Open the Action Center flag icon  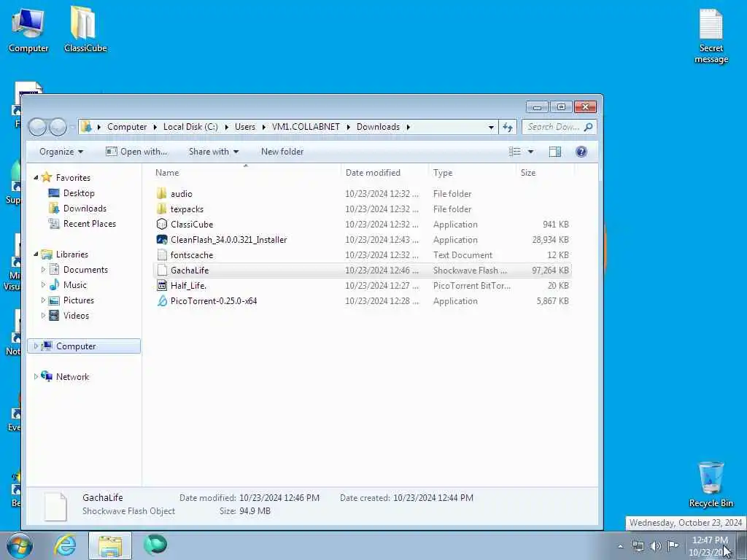pos(673,545)
